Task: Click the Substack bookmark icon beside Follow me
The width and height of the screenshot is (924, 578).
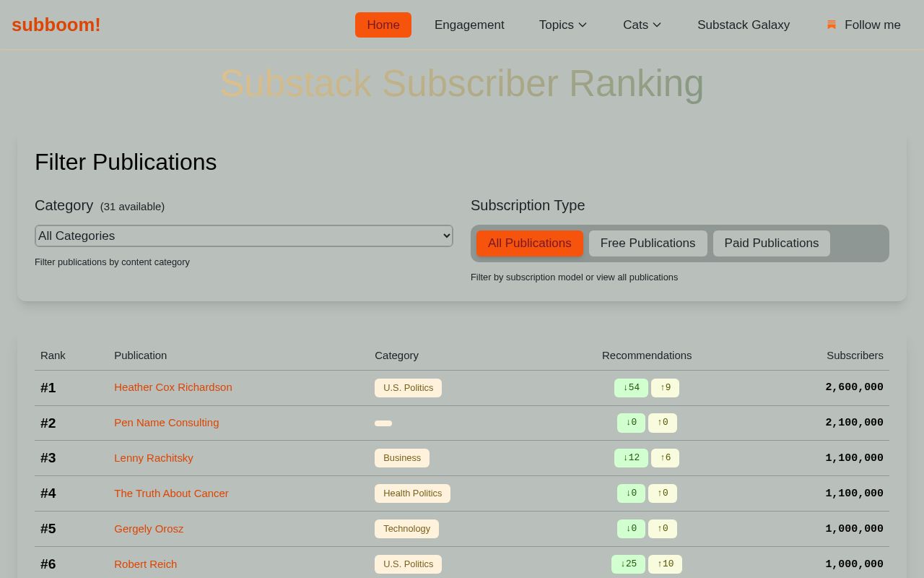Action: click(x=832, y=25)
